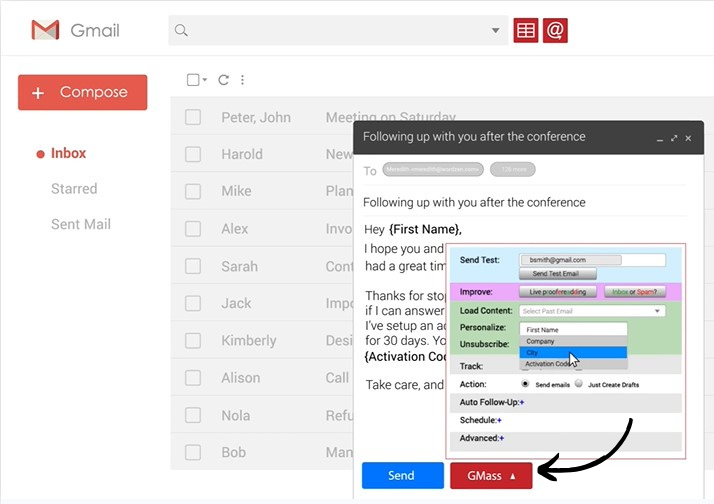The height and width of the screenshot is (504, 714).
Task: Expand search options dropdown arrow
Action: click(x=495, y=31)
